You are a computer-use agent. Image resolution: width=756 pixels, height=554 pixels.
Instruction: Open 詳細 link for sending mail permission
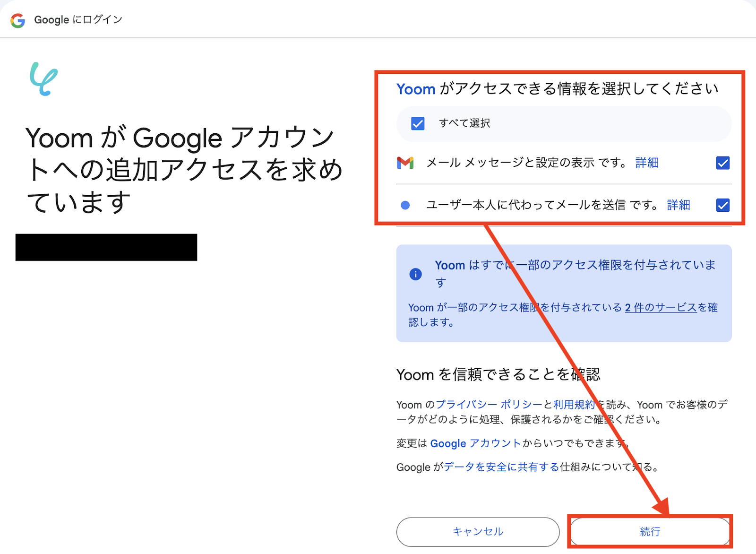pos(679,205)
